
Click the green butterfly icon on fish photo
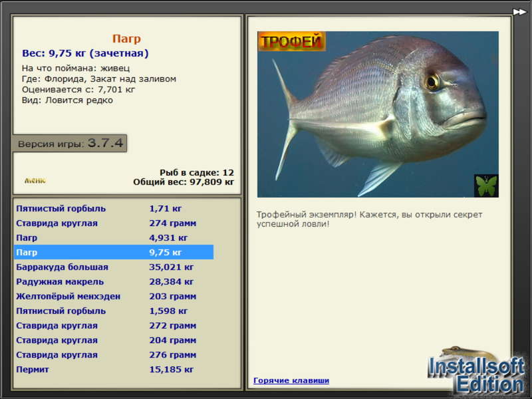[x=486, y=186]
